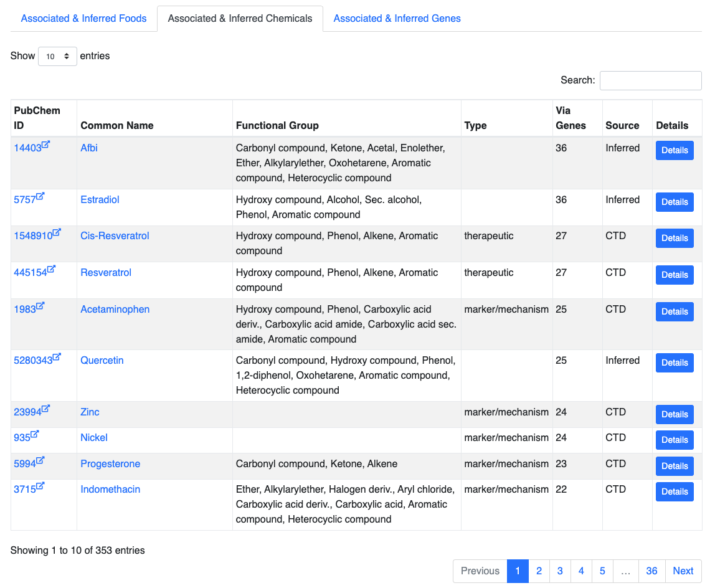Open the Acetaminophen chemical link

pos(115,310)
